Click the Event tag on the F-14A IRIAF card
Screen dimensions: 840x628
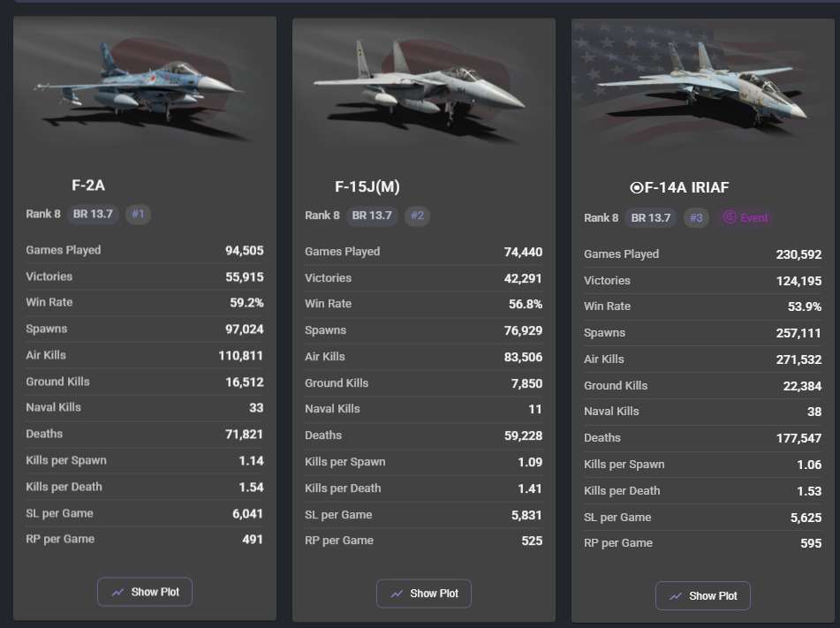tap(745, 217)
